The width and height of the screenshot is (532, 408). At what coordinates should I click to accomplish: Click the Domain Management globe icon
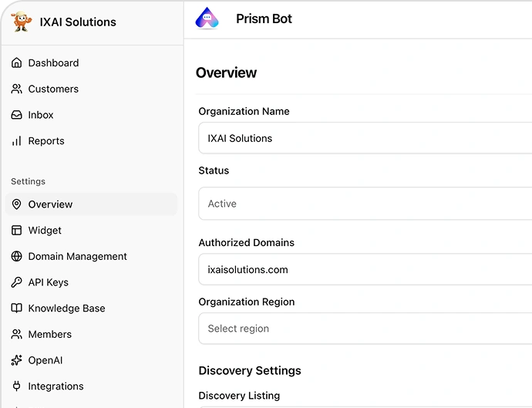(16, 256)
